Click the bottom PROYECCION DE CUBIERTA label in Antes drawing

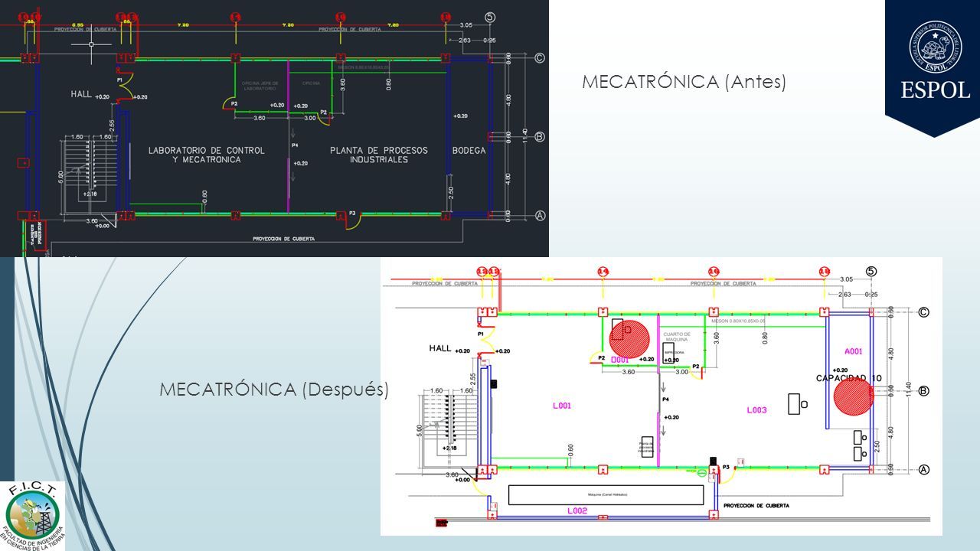coord(284,239)
